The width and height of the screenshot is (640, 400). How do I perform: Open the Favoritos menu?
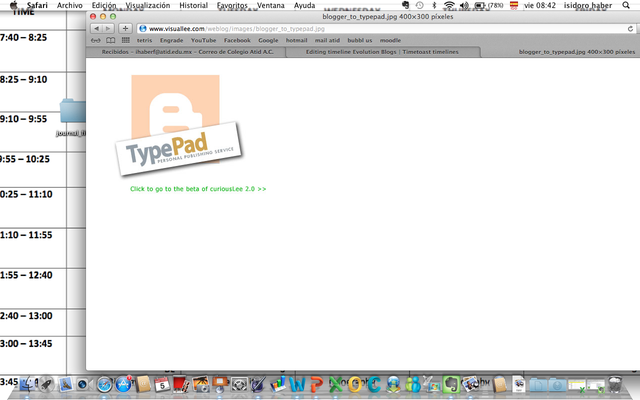pyautogui.click(x=232, y=5)
